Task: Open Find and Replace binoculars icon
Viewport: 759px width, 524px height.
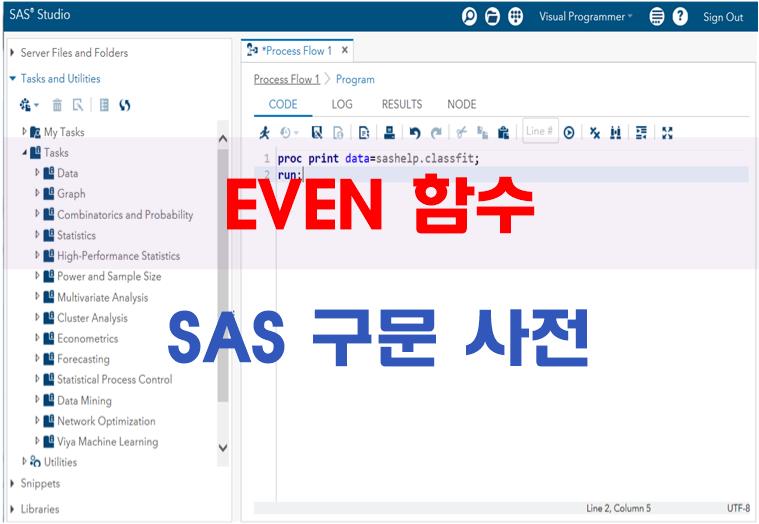Action: click(x=616, y=132)
